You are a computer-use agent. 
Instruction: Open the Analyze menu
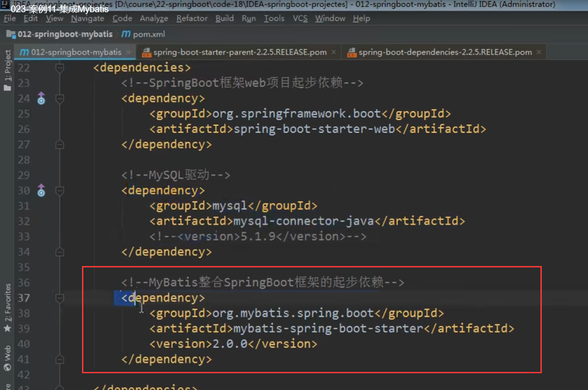pos(154,19)
